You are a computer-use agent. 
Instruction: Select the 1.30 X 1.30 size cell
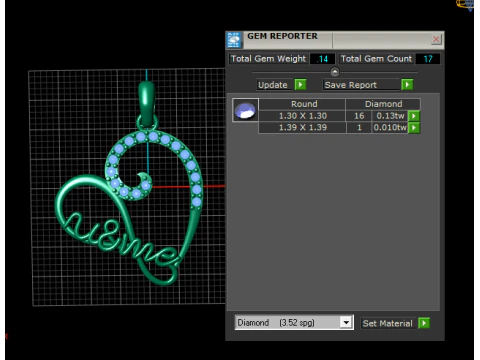coord(302,116)
